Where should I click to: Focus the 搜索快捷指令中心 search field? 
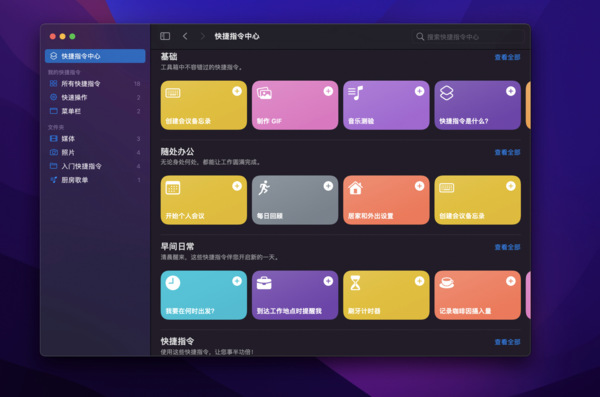tap(468, 37)
